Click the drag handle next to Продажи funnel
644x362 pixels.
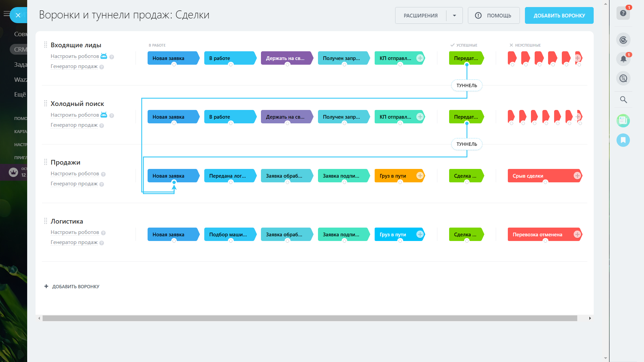(x=46, y=162)
